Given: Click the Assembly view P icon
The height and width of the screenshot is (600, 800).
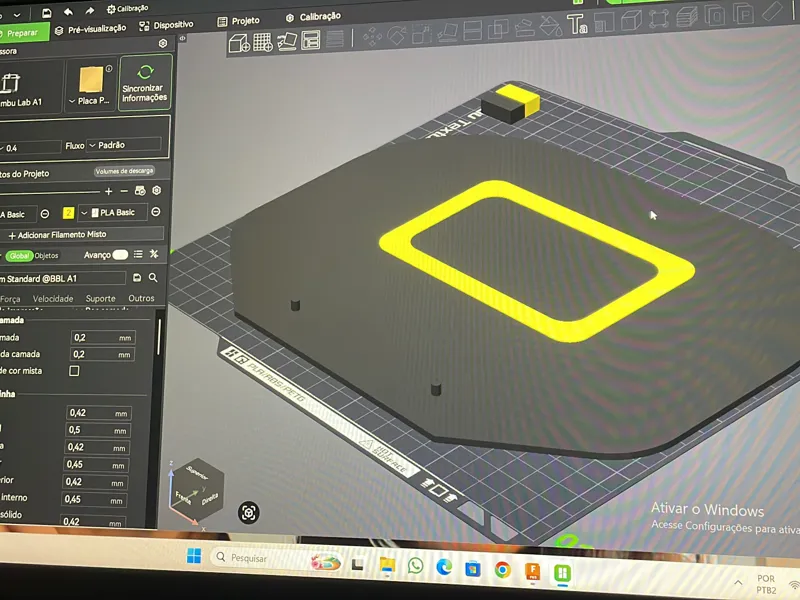Looking at the screenshot, I should pyautogui.click(x=744, y=14).
